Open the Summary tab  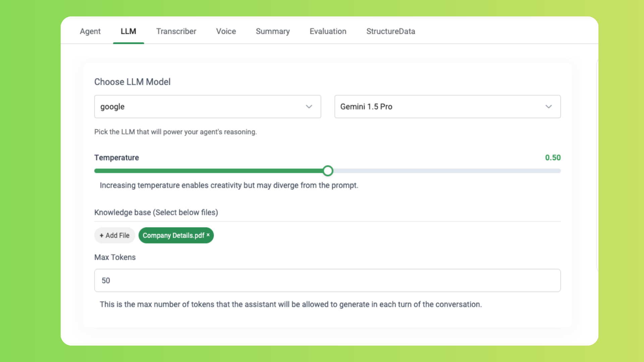pos(273,31)
